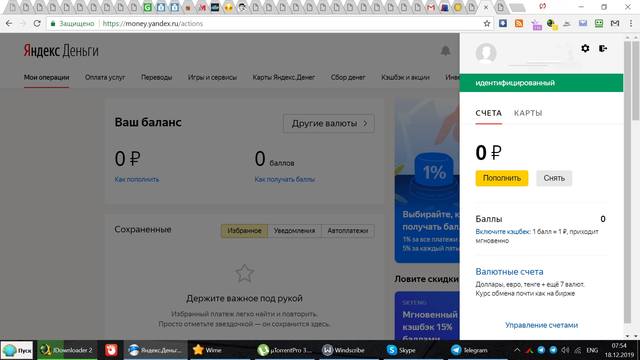Viewport: 640px width, 360px height.
Task: Open the Валютные счета link
Action: click(509, 271)
